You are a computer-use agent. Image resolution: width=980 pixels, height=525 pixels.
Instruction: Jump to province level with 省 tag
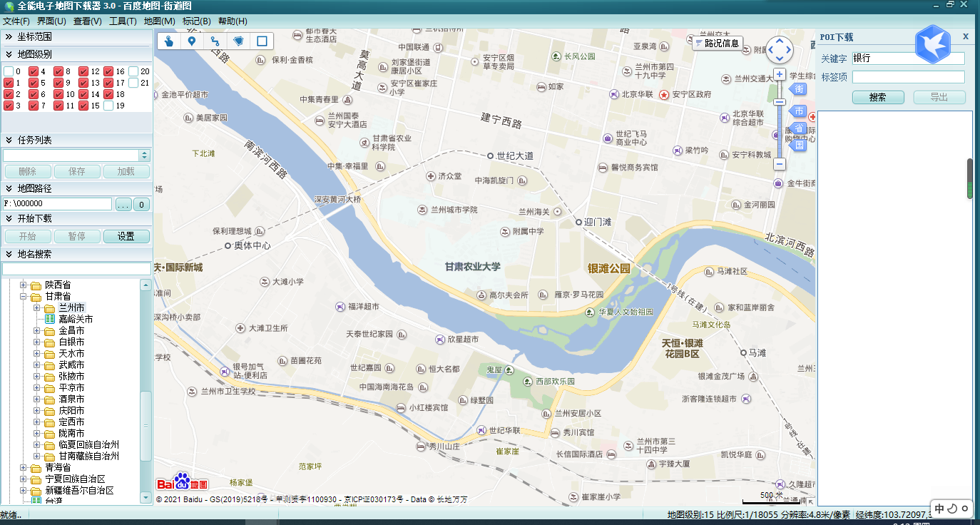coord(798,128)
